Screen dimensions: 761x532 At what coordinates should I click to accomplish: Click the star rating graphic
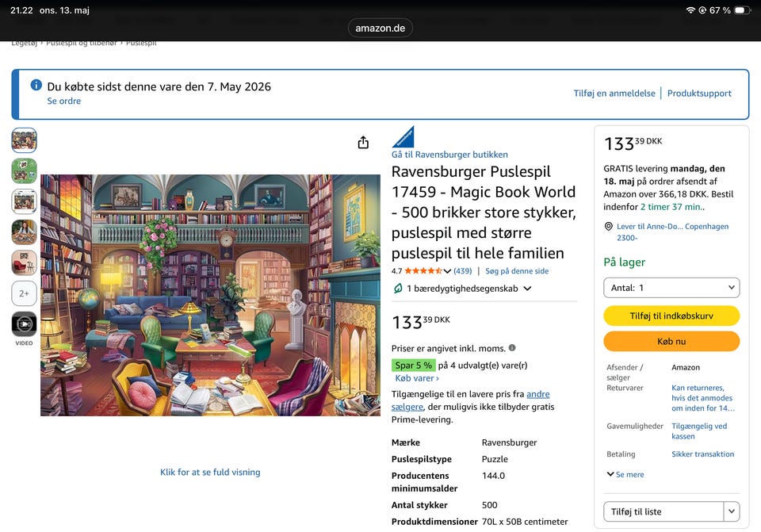click(x=423, y=271)
